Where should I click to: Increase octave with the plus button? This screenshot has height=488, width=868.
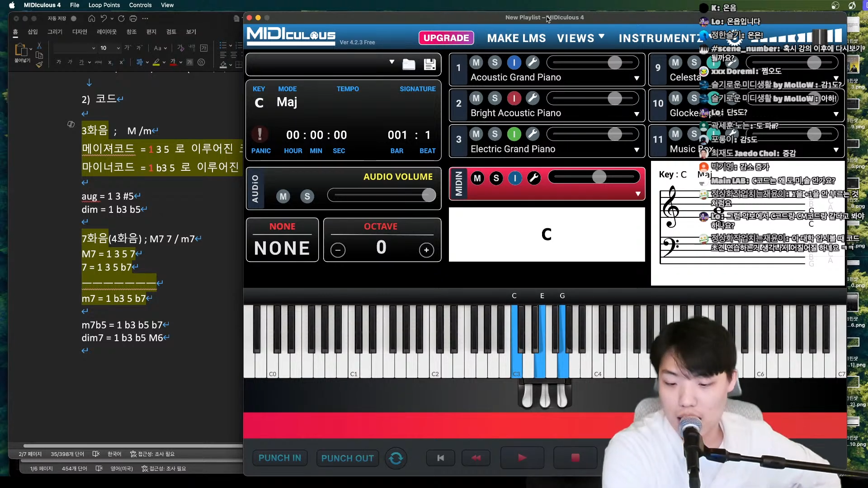(426, 250)
